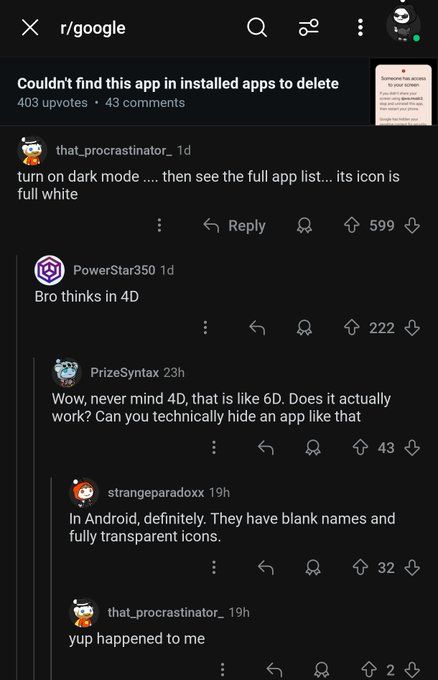Reply to that_procrastinator_'s top comment
The width and height of the screenshot is (438, 680).
point(234,226)
